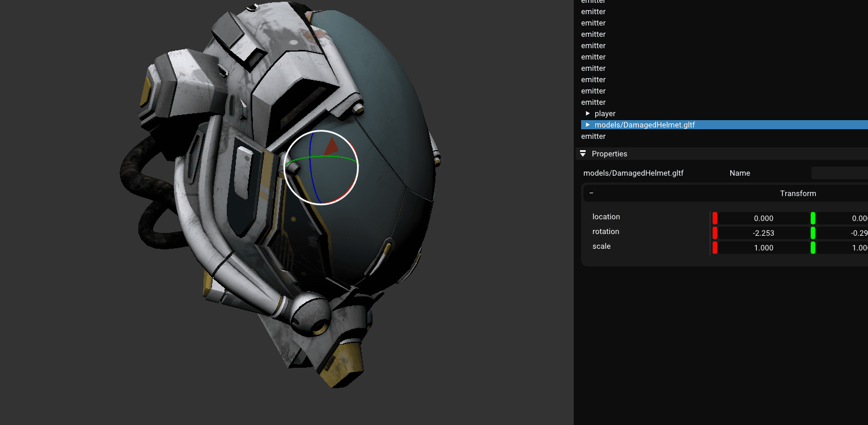Viewport: 868px width, 425px height.
Task: Click the location X value field
Action: point(763,218)
